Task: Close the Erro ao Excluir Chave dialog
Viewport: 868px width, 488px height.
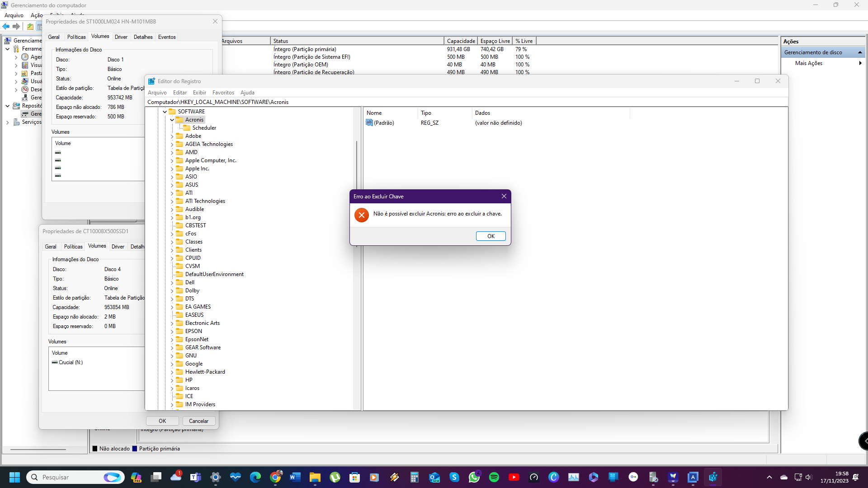Action: click(x=504, y=196)
